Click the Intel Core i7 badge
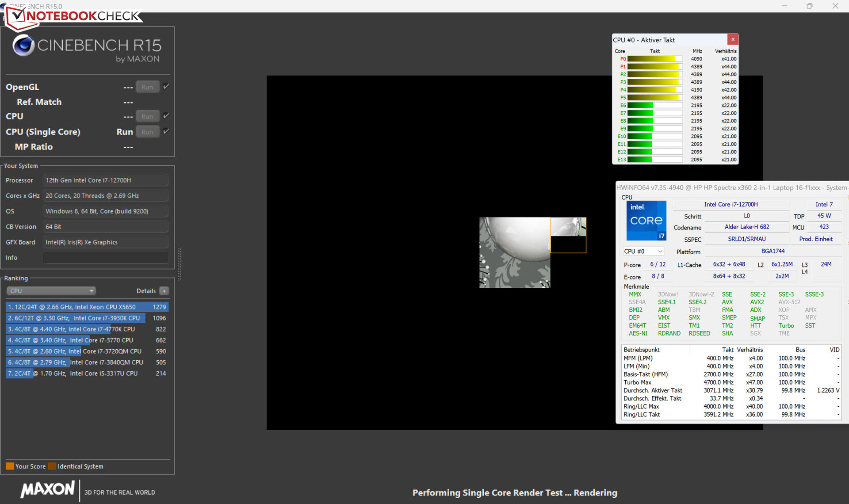Screen dimensions: 849x504 point(646,220)
